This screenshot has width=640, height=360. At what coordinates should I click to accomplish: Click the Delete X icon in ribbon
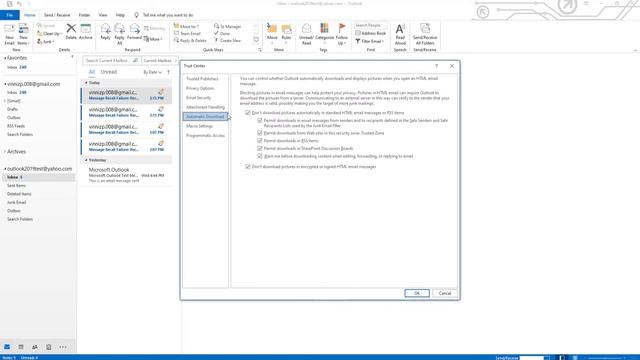coord(71,28)
